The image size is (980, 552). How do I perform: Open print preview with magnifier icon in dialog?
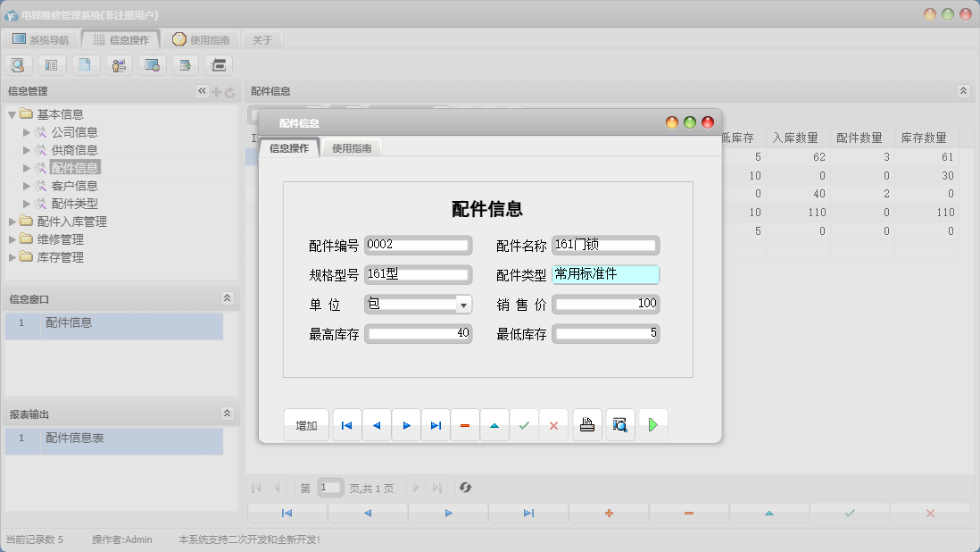coord(620,426)
